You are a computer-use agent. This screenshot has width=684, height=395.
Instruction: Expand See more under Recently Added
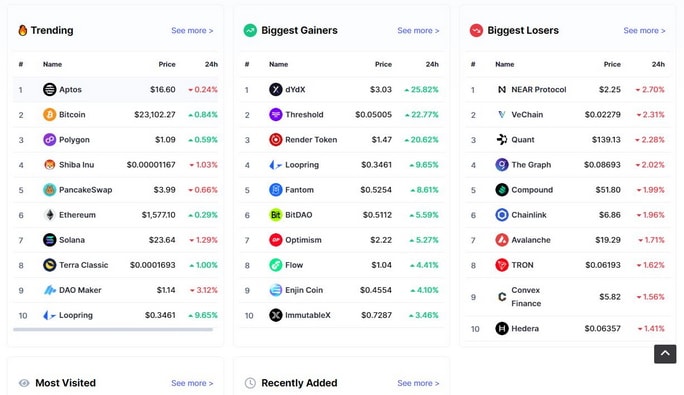(418, 383)
